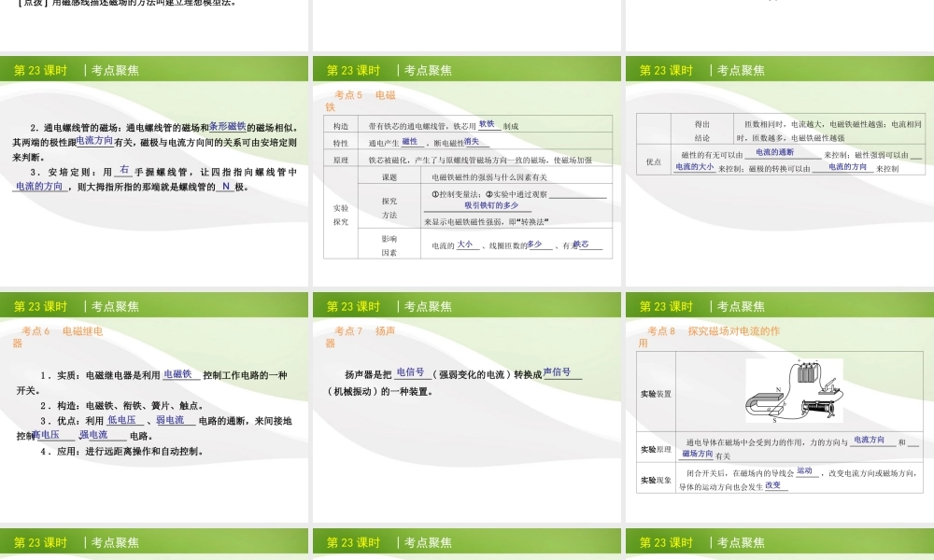Click the 实验现象 row label

(x=656, y=480)
